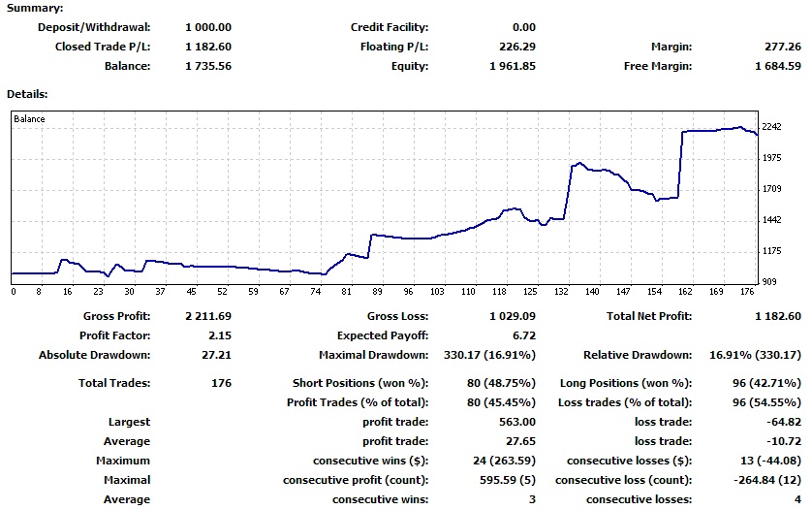Click the Total Trades value 176
This screenshot has width=812, height=510.
[x=221, y=383]
